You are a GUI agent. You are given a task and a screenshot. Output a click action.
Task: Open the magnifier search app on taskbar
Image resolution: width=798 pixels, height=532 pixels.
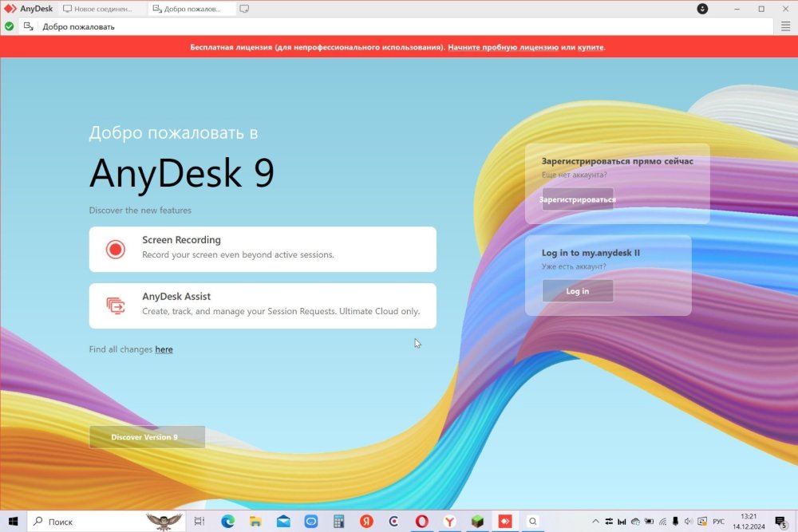(533, 522)
